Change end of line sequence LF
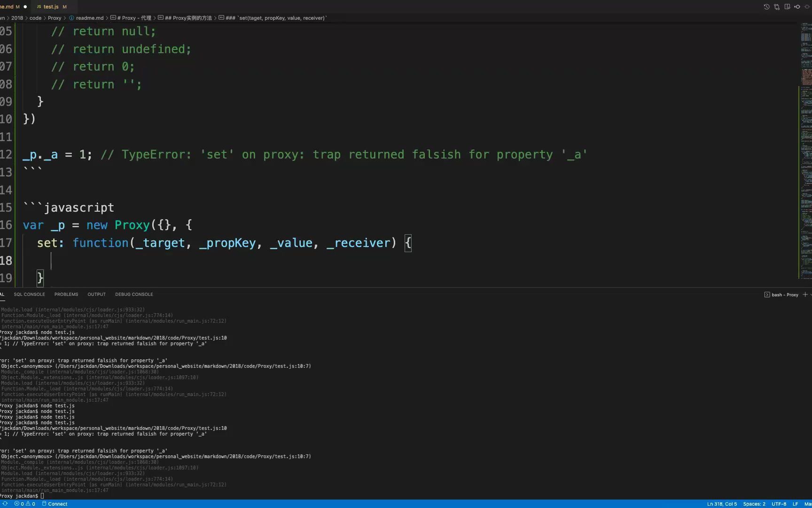This screenshot has width=812, height=508. click(795, 504)
